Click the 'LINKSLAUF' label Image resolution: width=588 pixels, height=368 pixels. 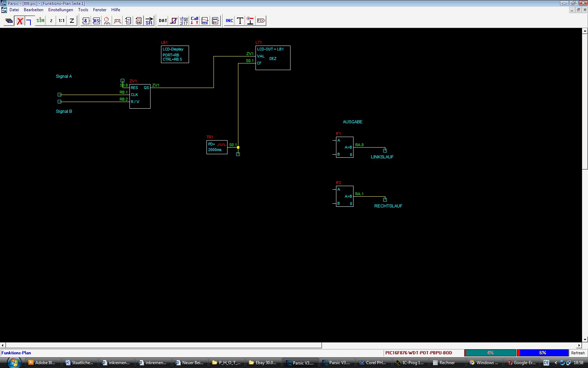382,157
